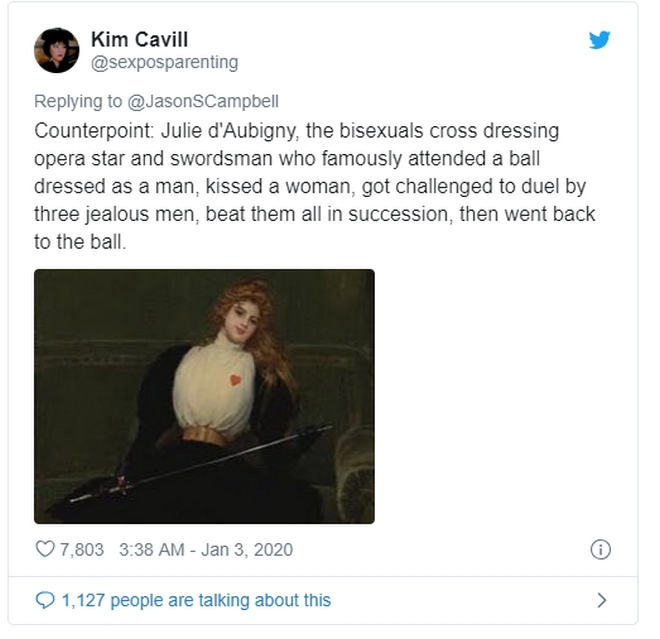This screenshot has height=639, width=660.
Task: Open the Twitter ads info icon
Action: click(600, 549)
